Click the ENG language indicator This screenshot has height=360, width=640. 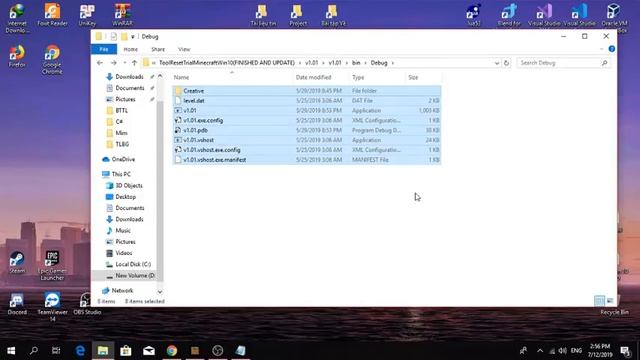[576, 351]
